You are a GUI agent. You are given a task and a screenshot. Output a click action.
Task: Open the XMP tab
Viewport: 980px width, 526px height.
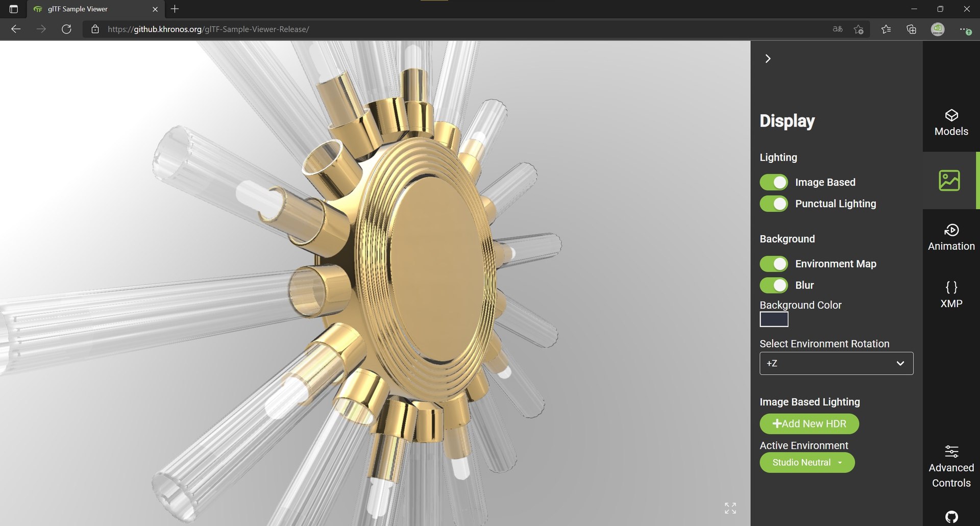951,294
